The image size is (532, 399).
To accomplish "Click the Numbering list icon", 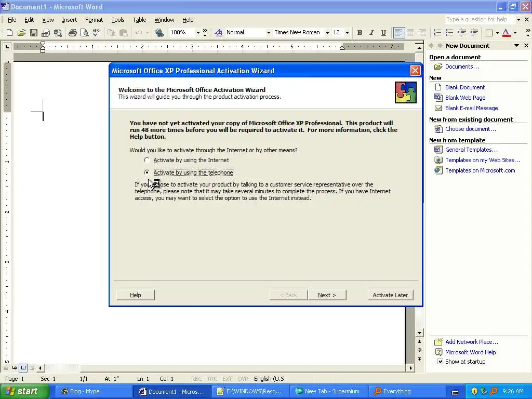I will [437, 33].
